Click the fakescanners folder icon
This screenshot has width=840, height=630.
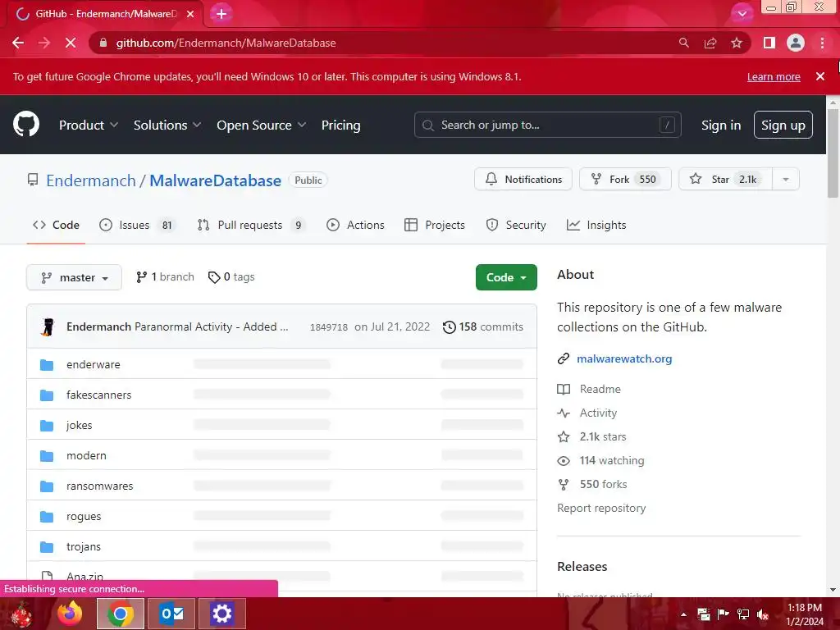coord(47,395)
